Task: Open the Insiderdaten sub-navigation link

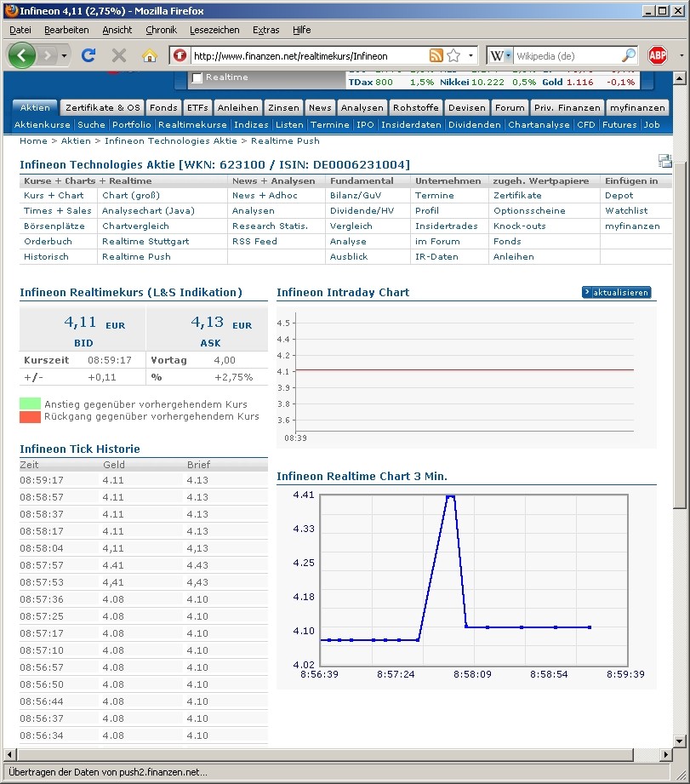Action: 411,124
